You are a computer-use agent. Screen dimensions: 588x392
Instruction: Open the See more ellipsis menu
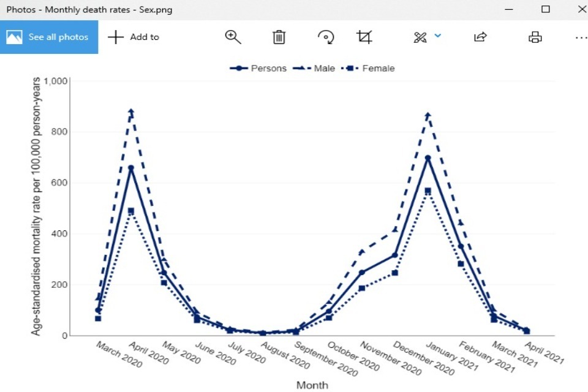pos(581,37)
